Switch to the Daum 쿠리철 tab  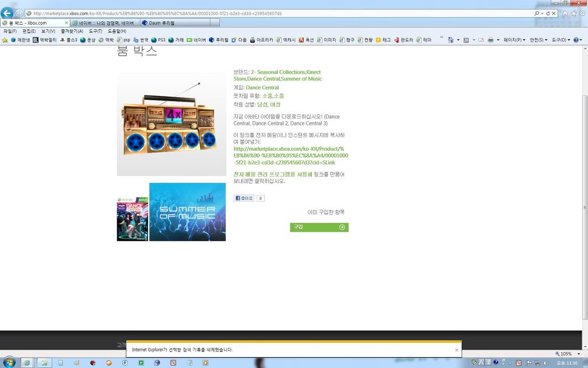click(x=167, y=22)
